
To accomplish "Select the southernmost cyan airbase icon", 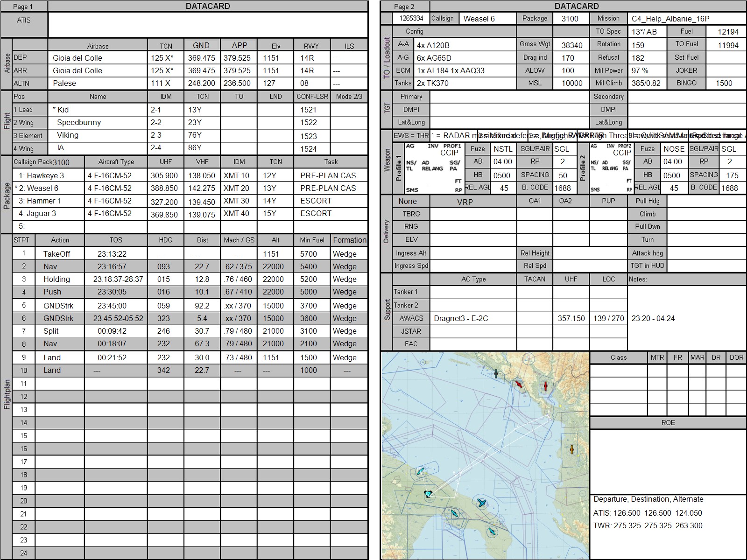I will pyautogui.click(x=491, y=532).
